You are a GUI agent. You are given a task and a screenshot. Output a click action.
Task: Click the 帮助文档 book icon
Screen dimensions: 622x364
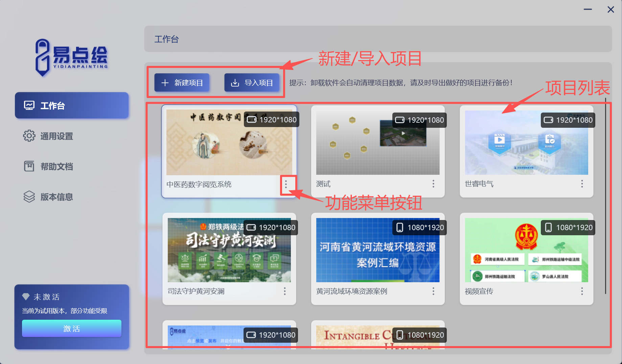(x=29, y=166)
